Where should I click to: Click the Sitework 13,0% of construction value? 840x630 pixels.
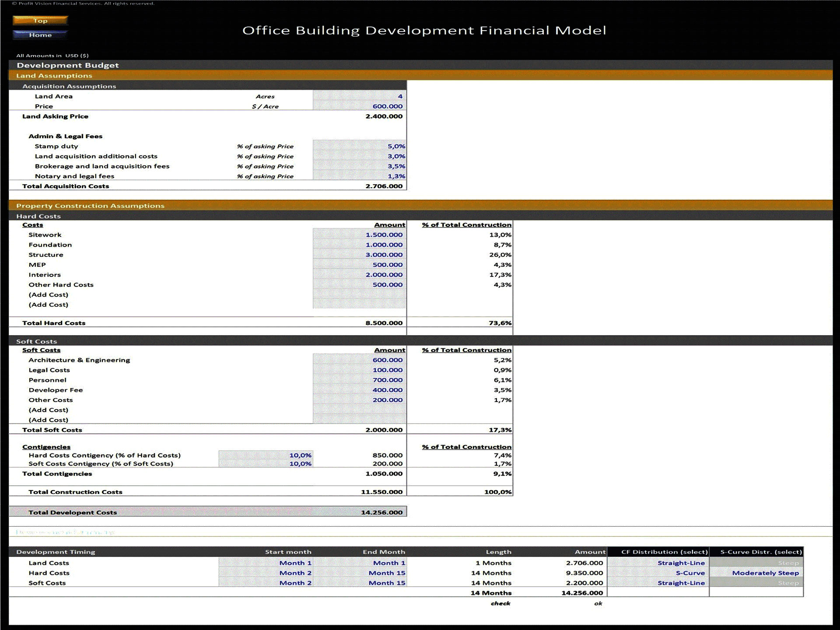click(500, 235)
